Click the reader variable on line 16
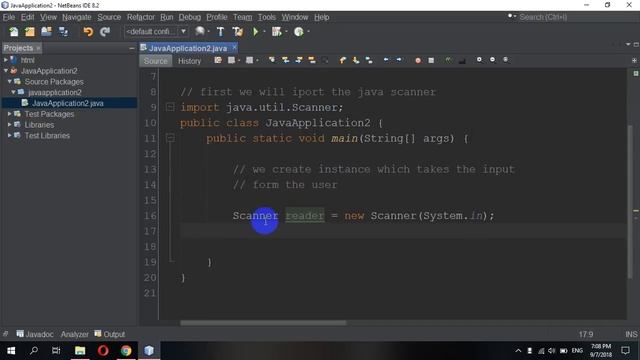 tap(305, 216)
